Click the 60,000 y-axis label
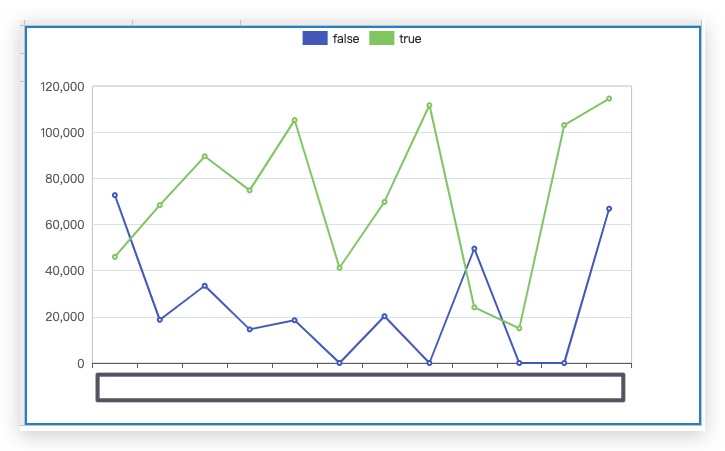The image size is (725, 451). click(x=65, y=225)
